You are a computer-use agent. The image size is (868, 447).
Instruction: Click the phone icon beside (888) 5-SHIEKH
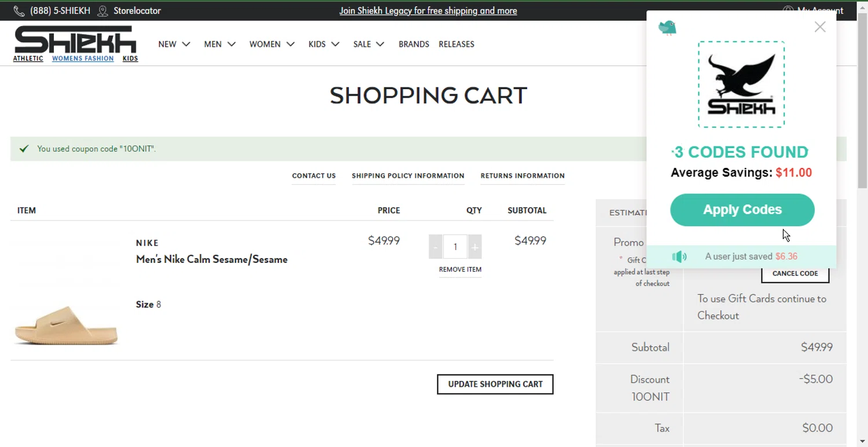click(x=19, y=11)
